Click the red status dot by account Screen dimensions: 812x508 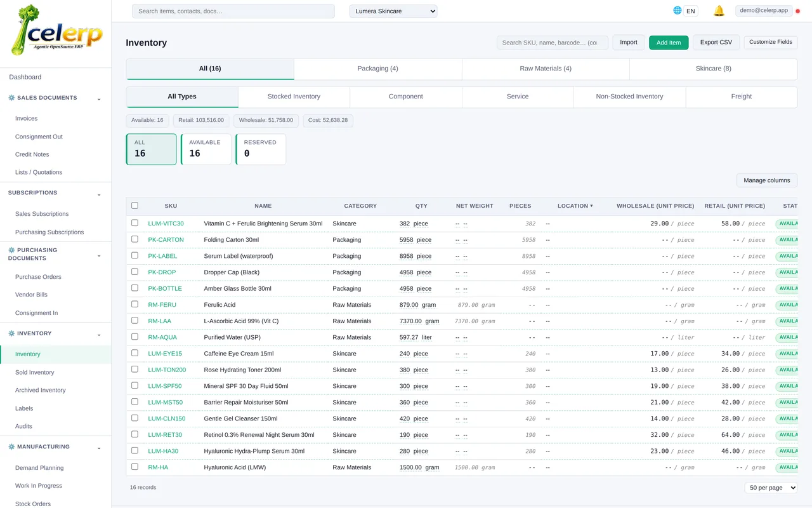tap(798, 11)
